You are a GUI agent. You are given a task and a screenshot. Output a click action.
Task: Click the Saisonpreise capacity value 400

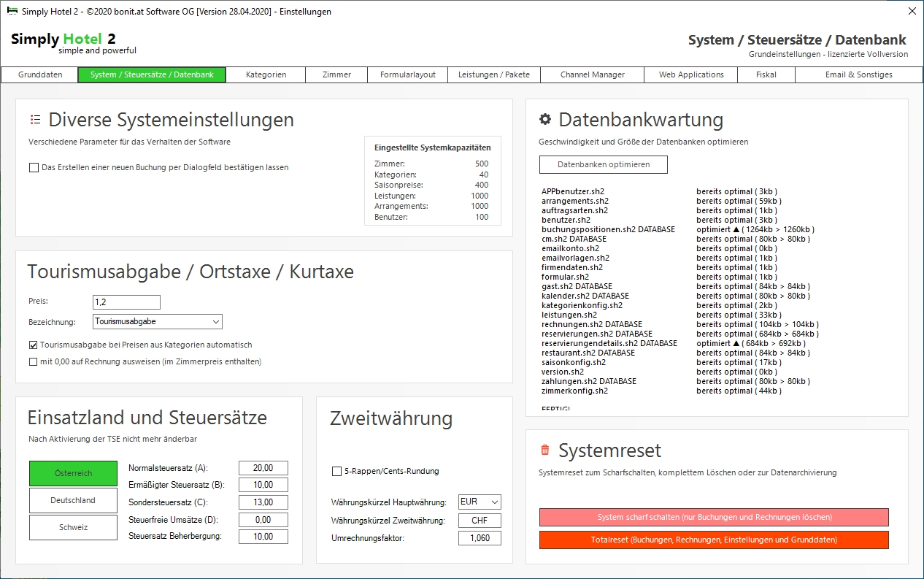(482, 185)
